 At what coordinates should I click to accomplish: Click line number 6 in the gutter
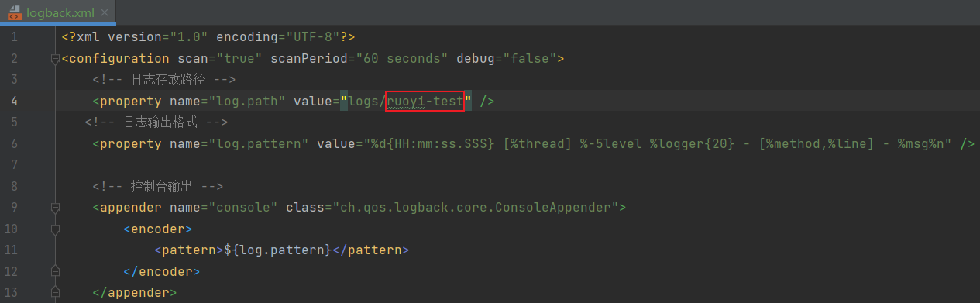point(15,143)
